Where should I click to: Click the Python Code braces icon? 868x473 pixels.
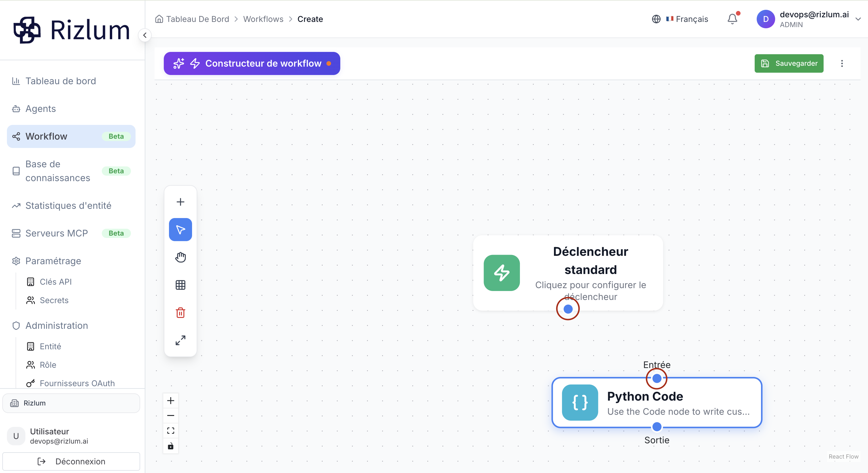pos(580,403)
